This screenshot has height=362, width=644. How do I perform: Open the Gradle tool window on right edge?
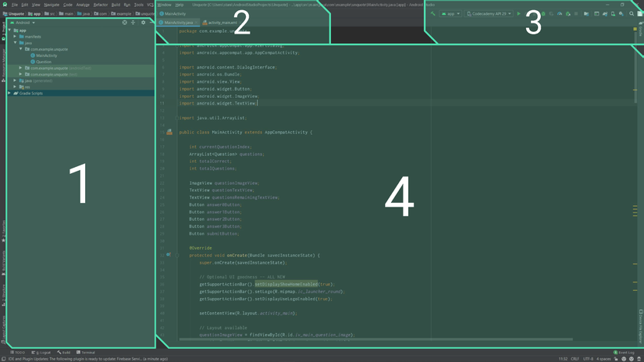coord(640,30)
